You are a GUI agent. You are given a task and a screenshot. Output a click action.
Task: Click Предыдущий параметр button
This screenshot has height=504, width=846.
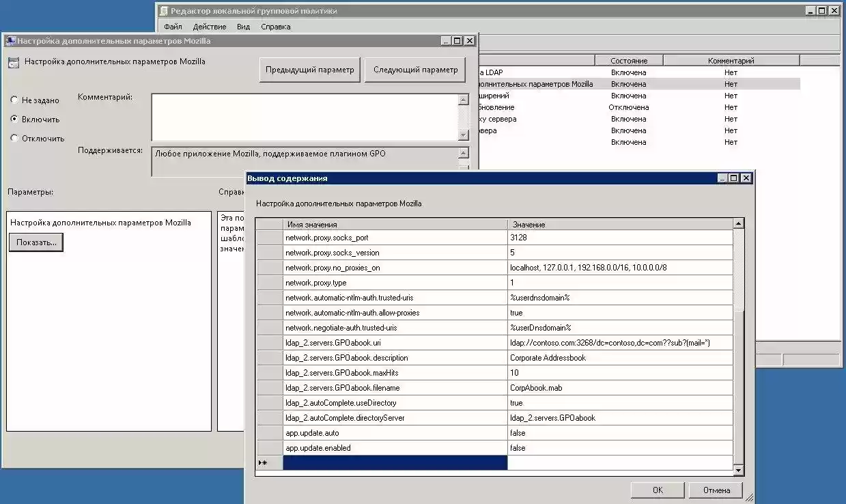coord(309,70)
